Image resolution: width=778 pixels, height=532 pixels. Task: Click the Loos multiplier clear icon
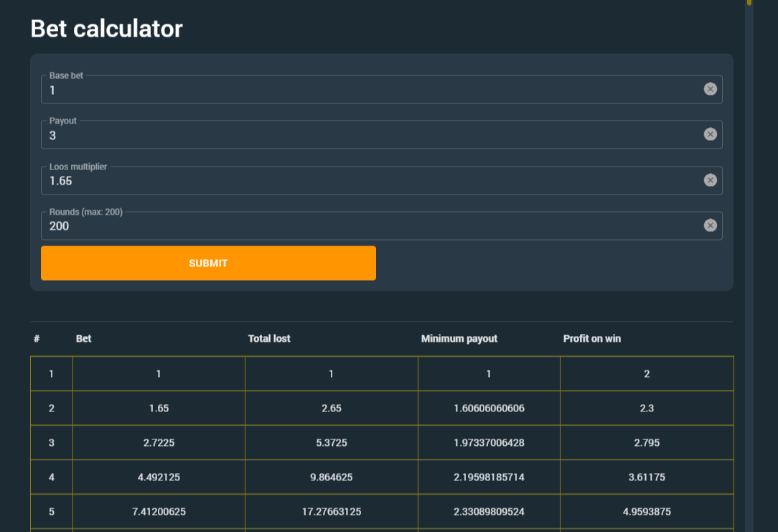(x=710, y=180)
